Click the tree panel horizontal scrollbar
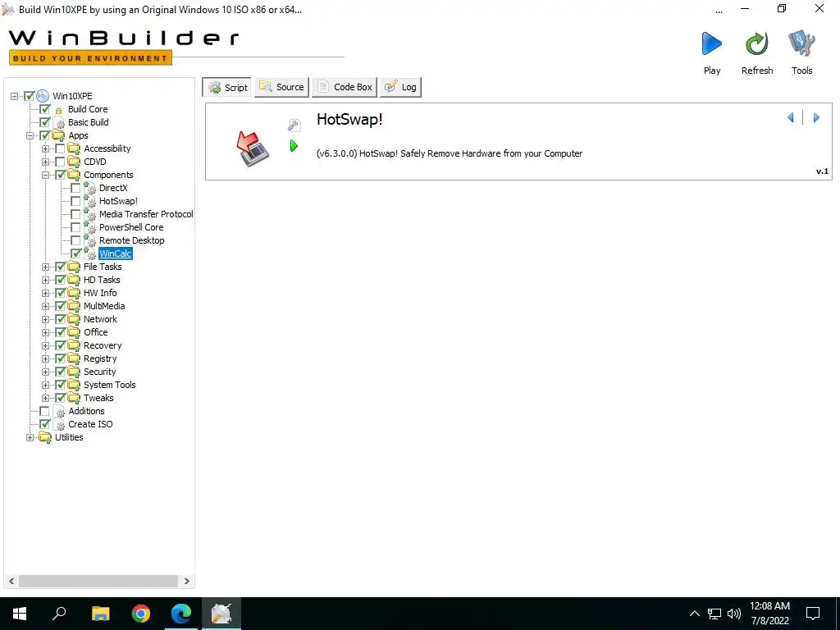This screenshot has height=630, width=840. coord(98,581)
